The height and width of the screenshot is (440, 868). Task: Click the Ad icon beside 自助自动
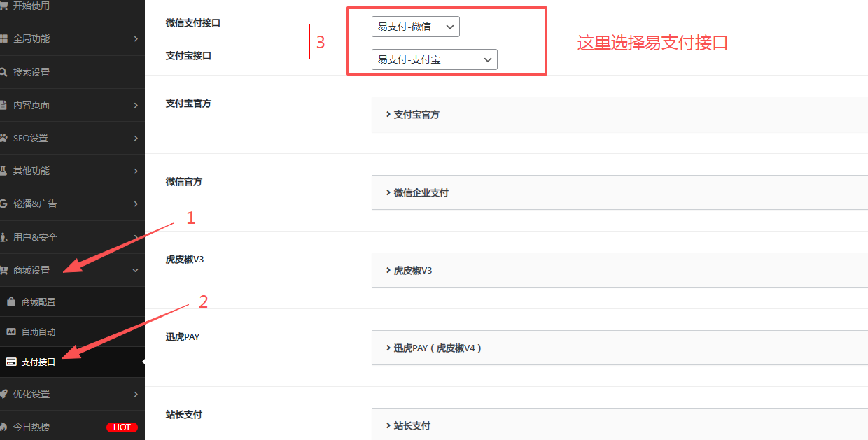tap(11, 332)
